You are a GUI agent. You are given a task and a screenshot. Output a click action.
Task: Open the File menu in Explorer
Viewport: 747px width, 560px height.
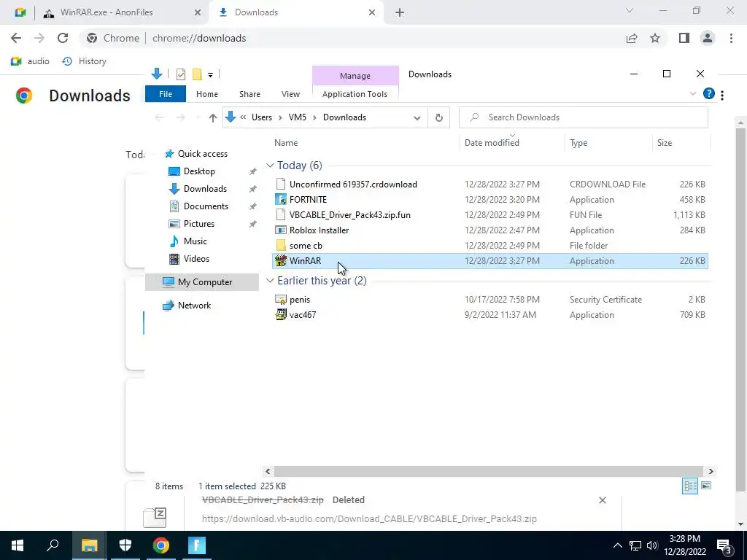click(166, 94)
